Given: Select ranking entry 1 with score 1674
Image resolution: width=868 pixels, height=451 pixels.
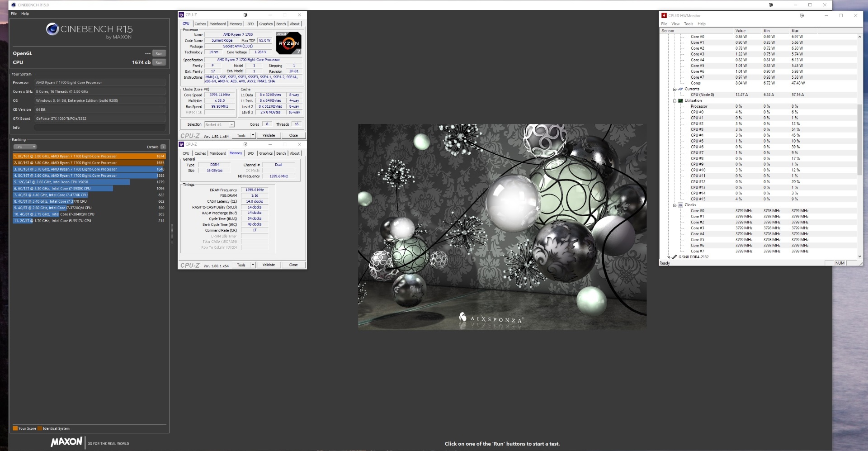Looking at the screenshot, I should [89, 156].
